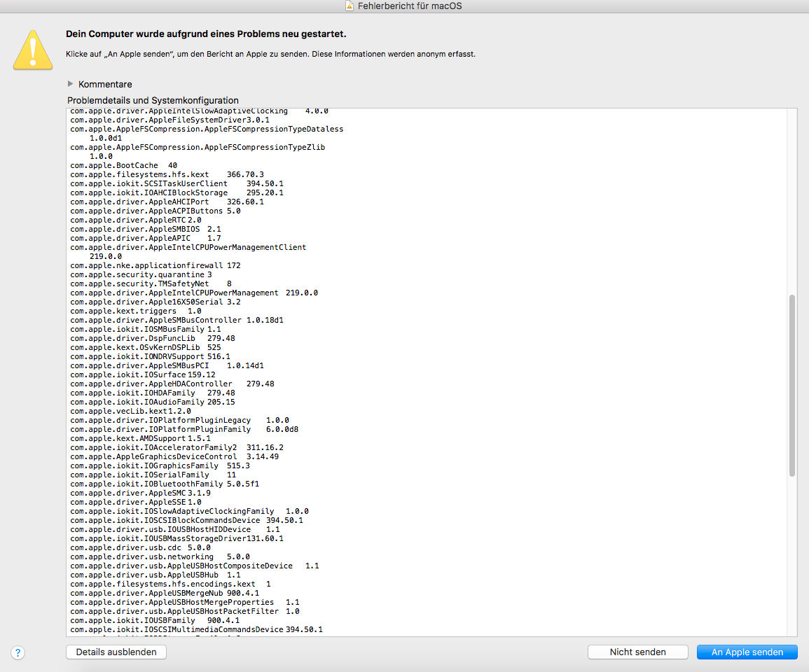Select the com.apple.filesystems.hfs.kext 366.70.3 line

click(167, 175)
